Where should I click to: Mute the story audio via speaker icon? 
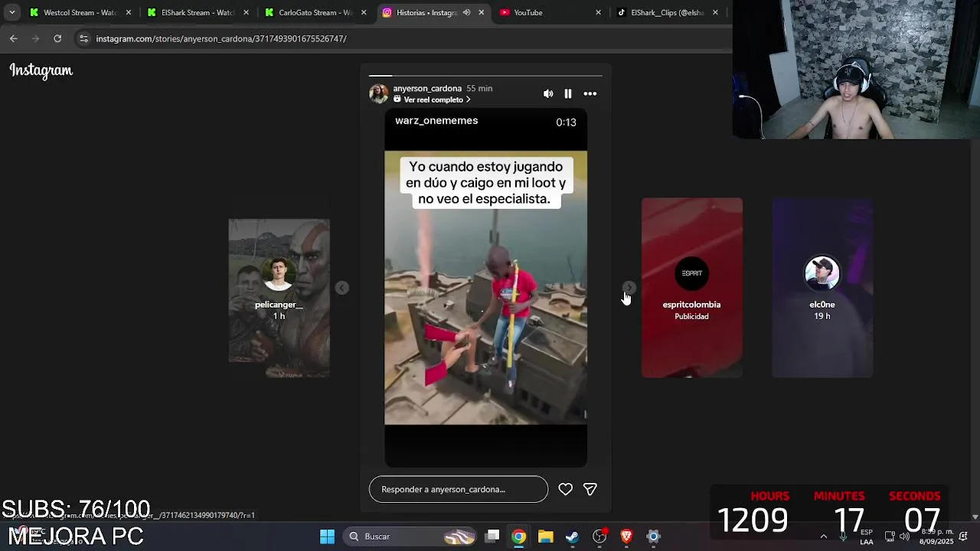click(548, 93)
